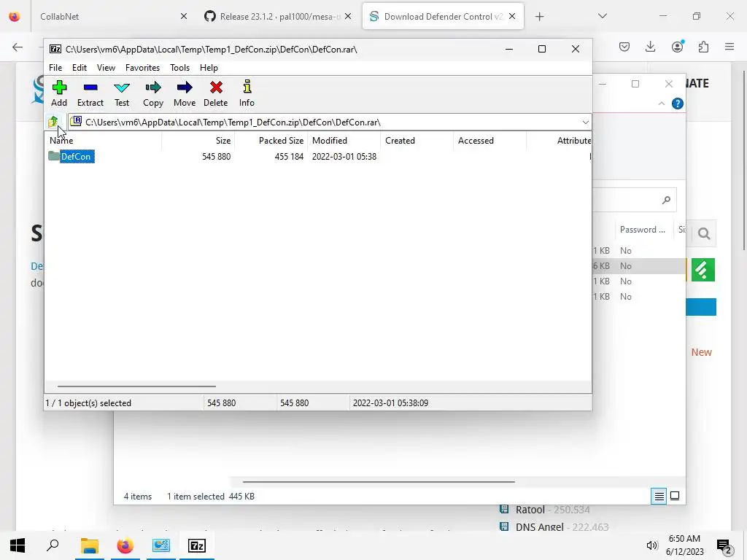Open the Help menu
The width and height of the screenshot is (747, 560).
point(209,68)
